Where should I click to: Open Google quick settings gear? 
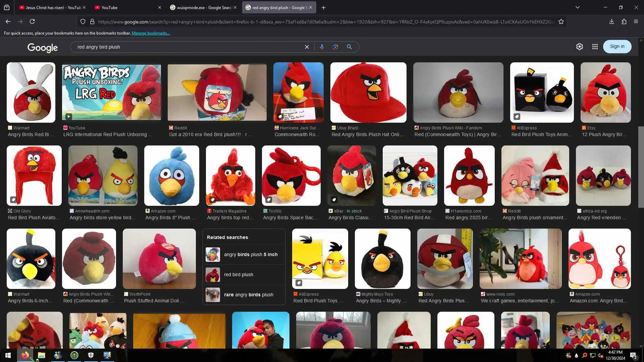coord(579,47)
